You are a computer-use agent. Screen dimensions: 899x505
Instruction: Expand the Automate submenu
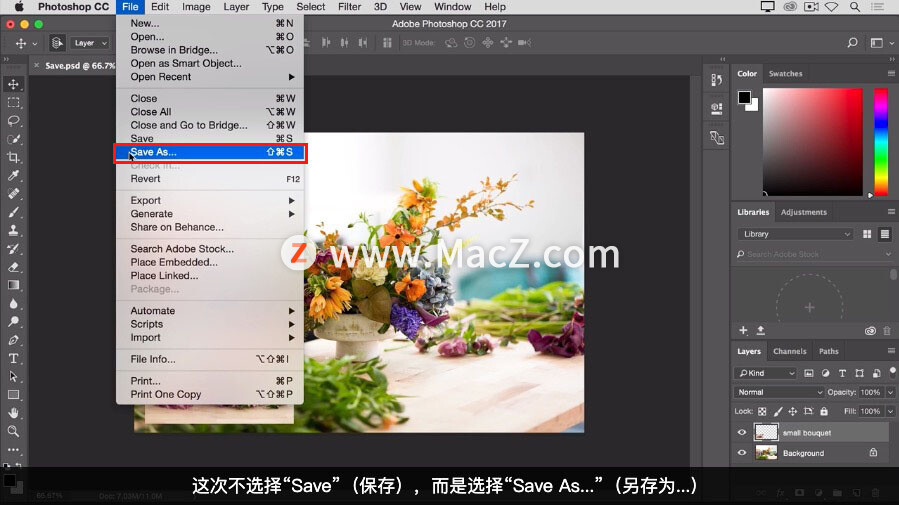click(211, 311)
